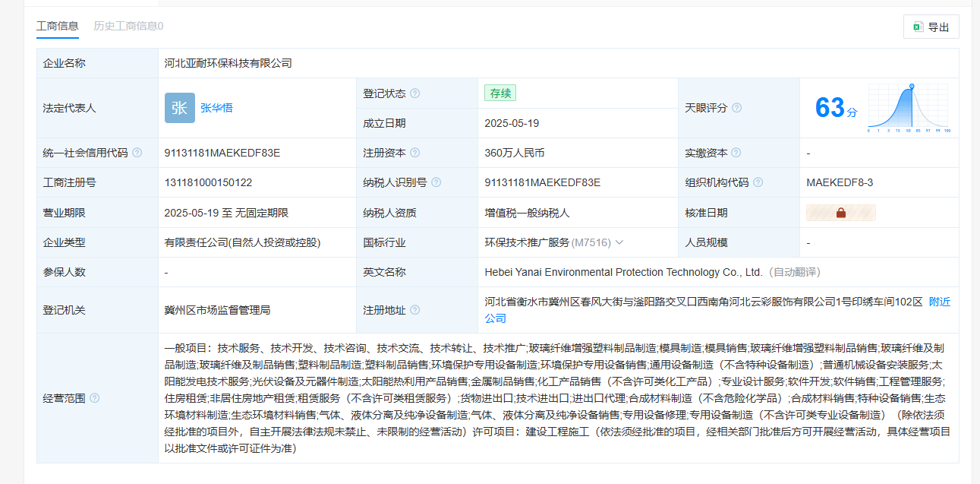Open avatar of legal representative 张
The image size is (980, 484).
[179, 108]
